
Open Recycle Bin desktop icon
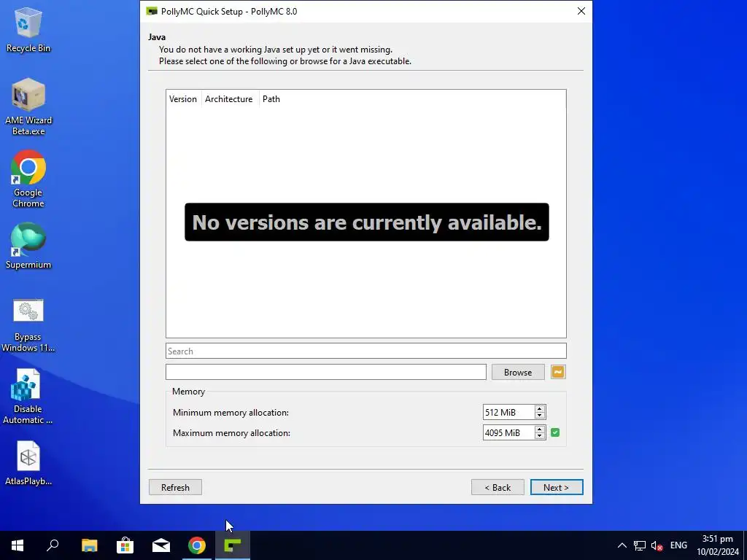[x=28, y=29]
